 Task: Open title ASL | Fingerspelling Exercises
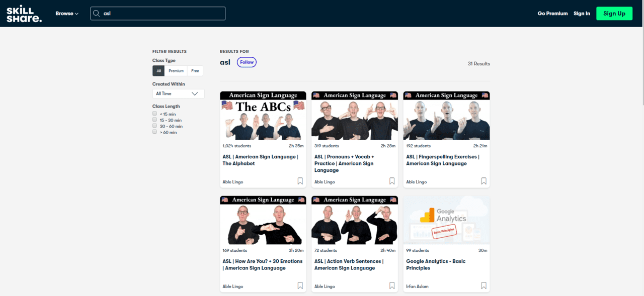click(443, 160)
